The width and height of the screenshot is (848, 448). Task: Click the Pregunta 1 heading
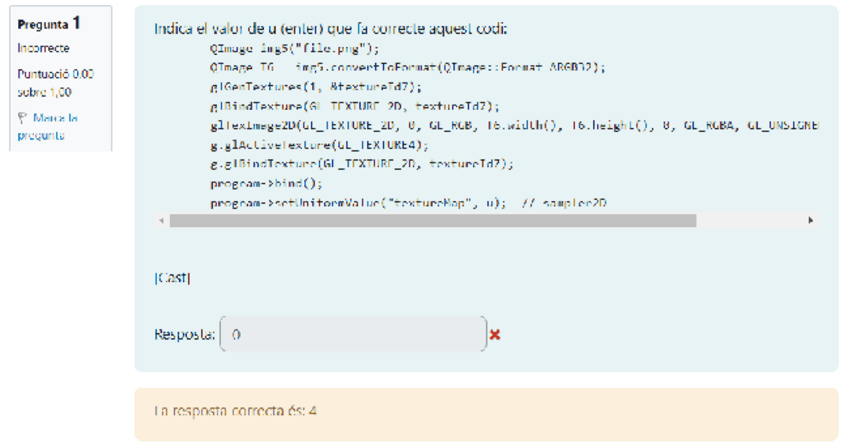coord(50,23)
